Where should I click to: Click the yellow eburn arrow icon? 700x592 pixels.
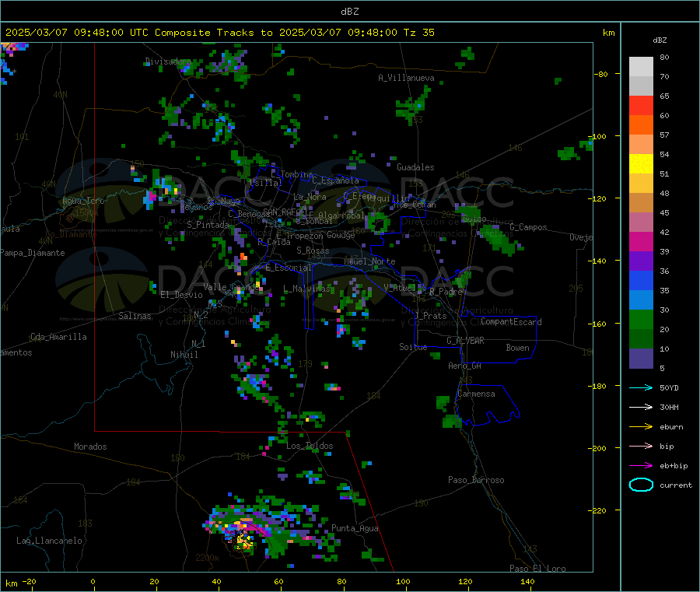coord(641,427)
